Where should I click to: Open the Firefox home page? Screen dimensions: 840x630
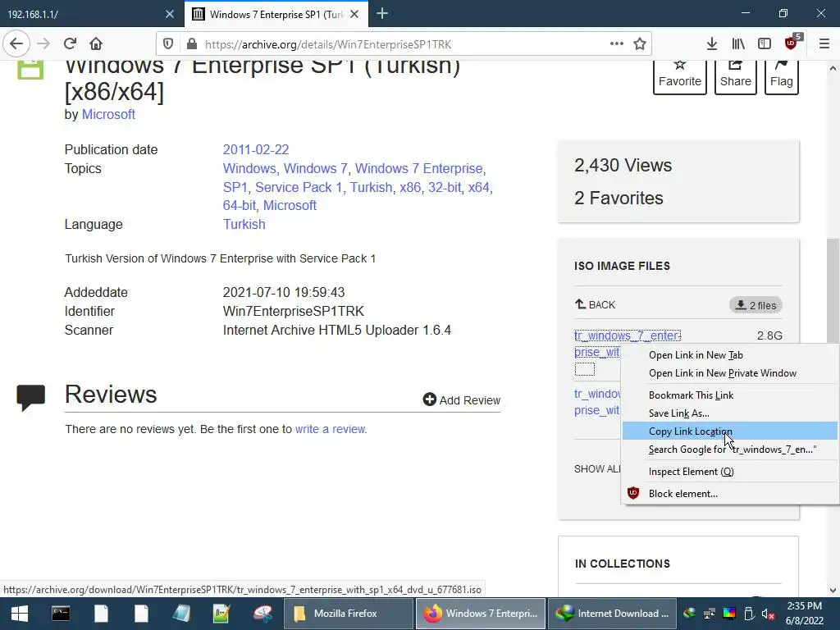(96, 44)
